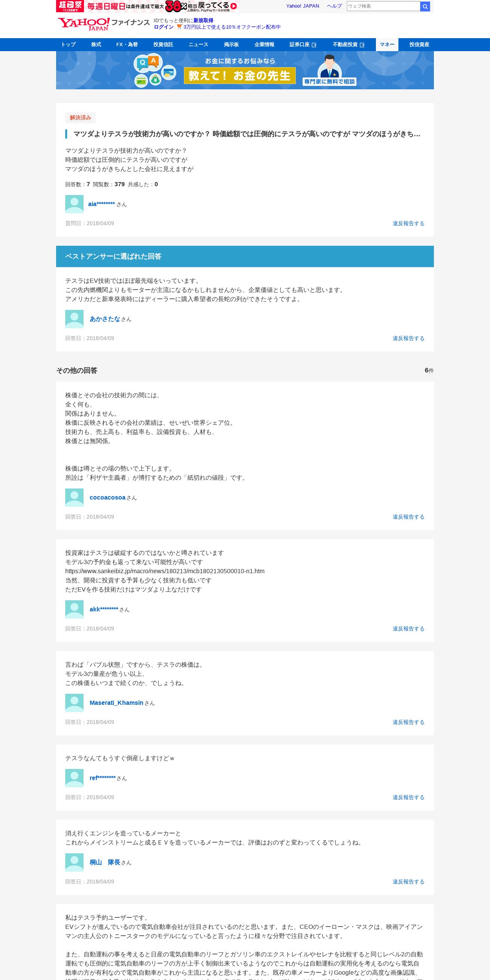Open profile of akk********
The height and width of the screenshot is (980, 490).
click(x=104, y=609)
